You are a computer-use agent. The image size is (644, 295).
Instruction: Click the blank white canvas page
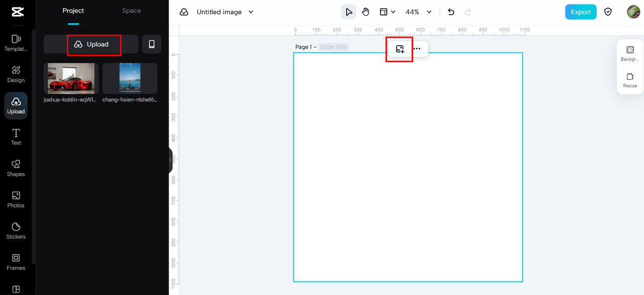point(408,167)
